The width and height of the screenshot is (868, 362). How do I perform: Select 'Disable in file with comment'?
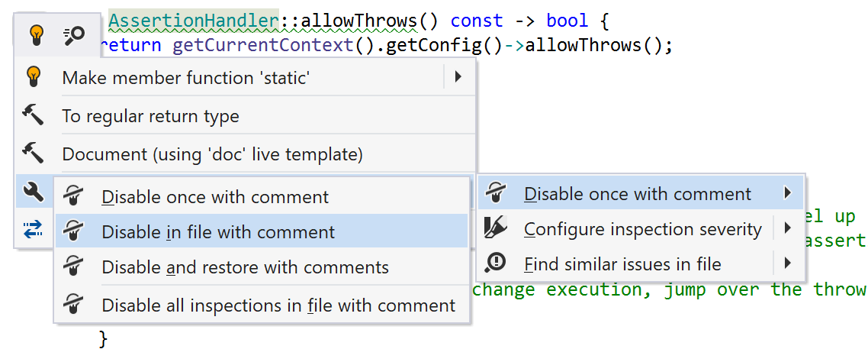[218, 232]
